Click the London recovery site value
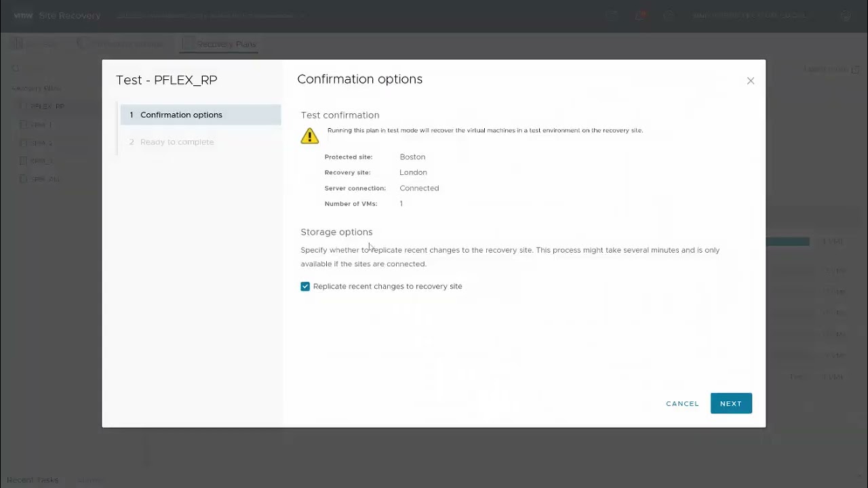The height and width of the screenshot is (488, 868). tap(413, 172)
